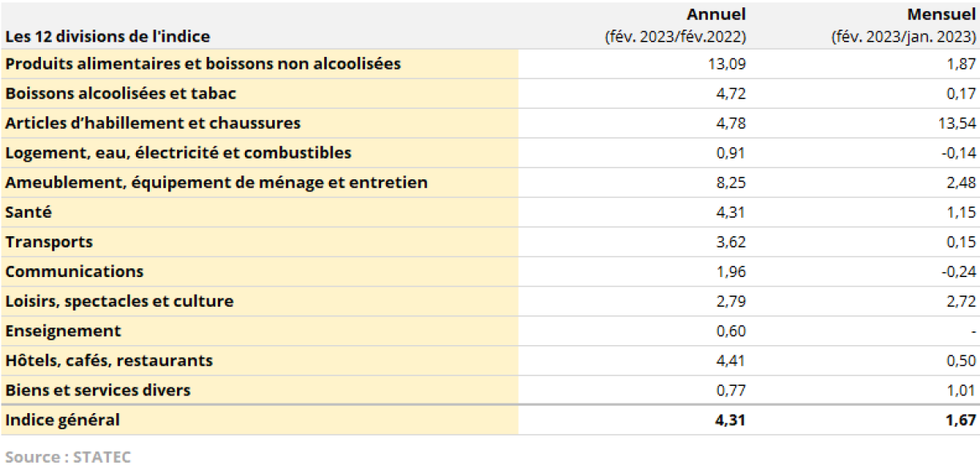Select 'Les 12 divisions de l'indice' header
Screen dimensions: 980x470
click(107, 37)
